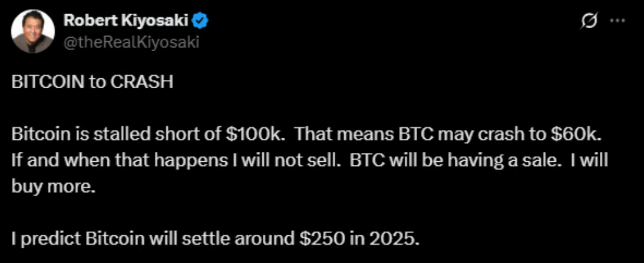Click the "BITCOIN to CRASH" headline text

tap(93, 82)
